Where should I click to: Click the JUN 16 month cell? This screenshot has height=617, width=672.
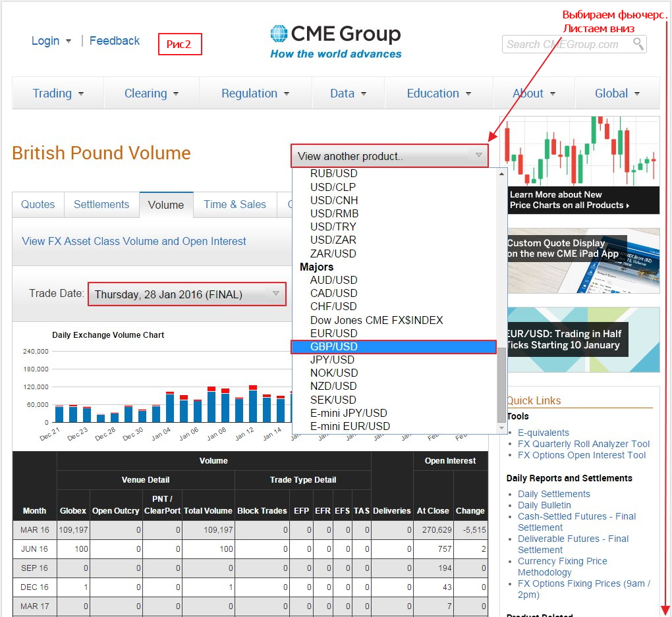click(35, 549)
